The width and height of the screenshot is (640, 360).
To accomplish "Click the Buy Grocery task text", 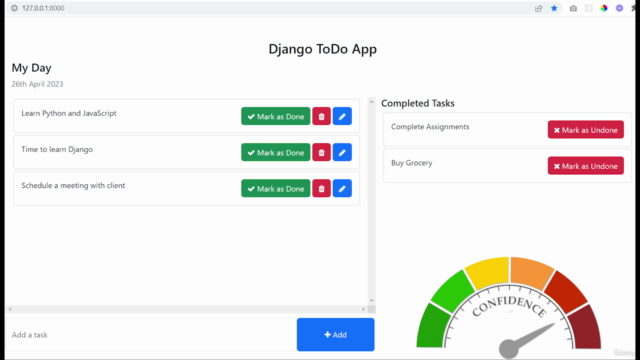I will (x=411, y=163).
